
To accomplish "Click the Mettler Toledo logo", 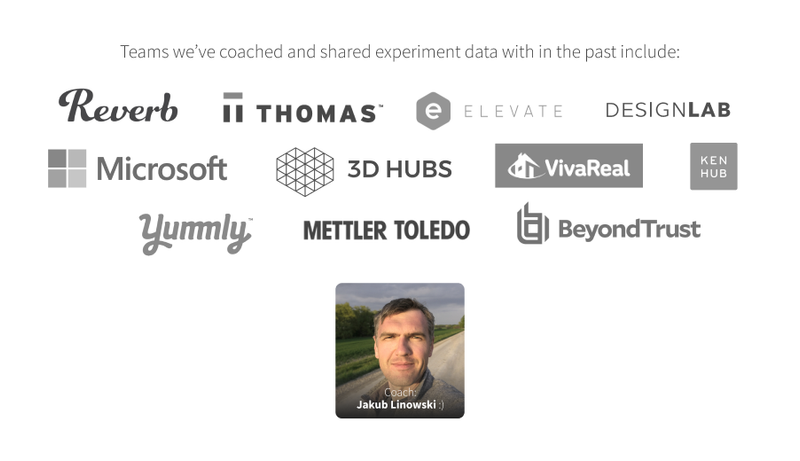I will 386,230.
